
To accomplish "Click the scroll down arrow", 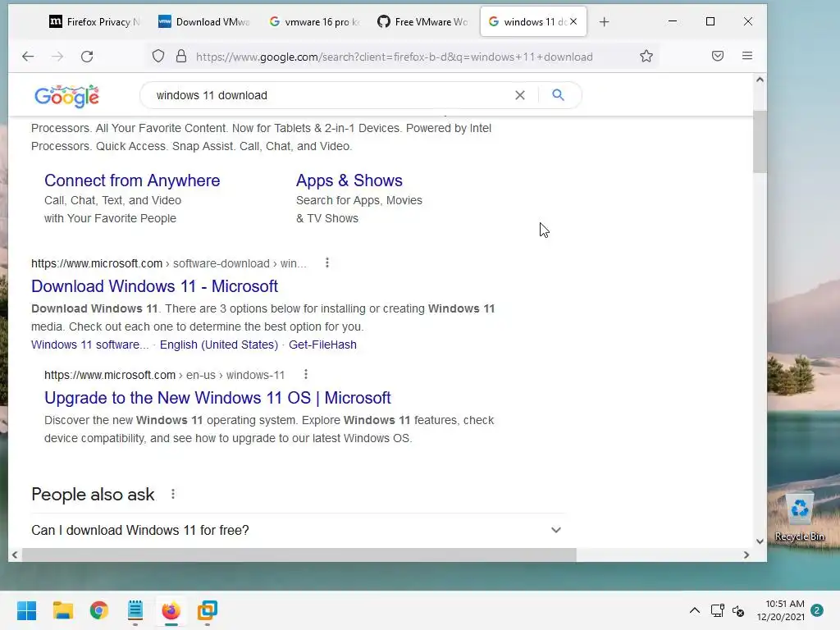I will pos(760,541).
